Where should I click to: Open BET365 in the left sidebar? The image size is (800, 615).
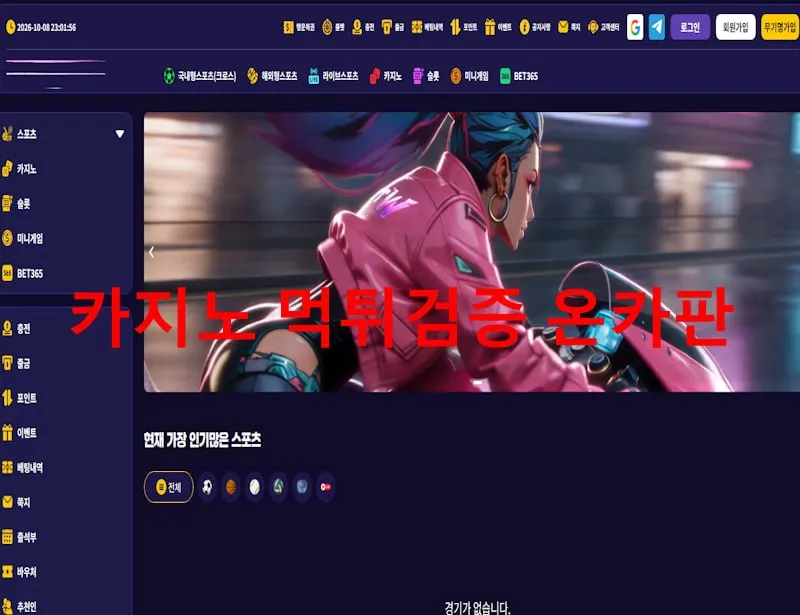point(22,274)
